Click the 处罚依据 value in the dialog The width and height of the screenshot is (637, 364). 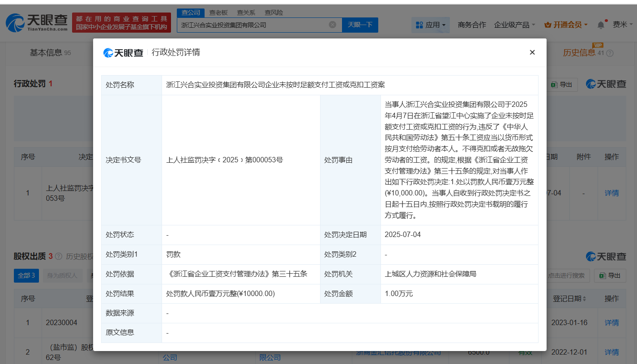point(237,274)
